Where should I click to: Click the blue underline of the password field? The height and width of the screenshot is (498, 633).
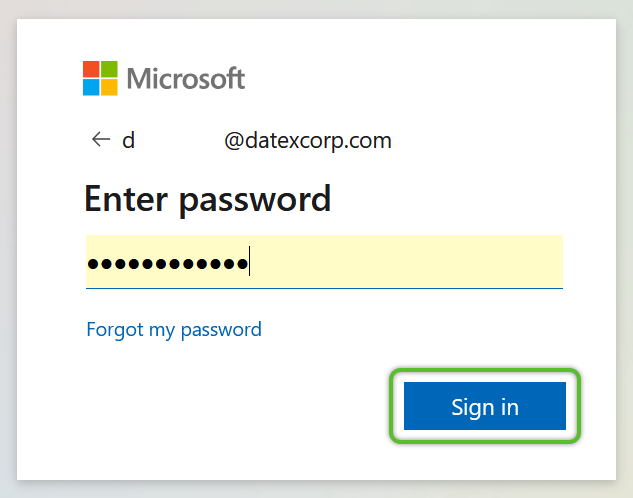(324, 288)
